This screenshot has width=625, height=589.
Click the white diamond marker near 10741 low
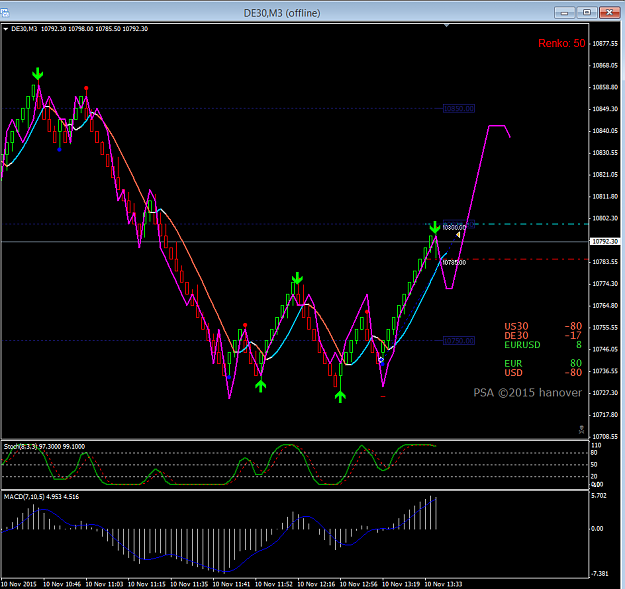[381, 360]
